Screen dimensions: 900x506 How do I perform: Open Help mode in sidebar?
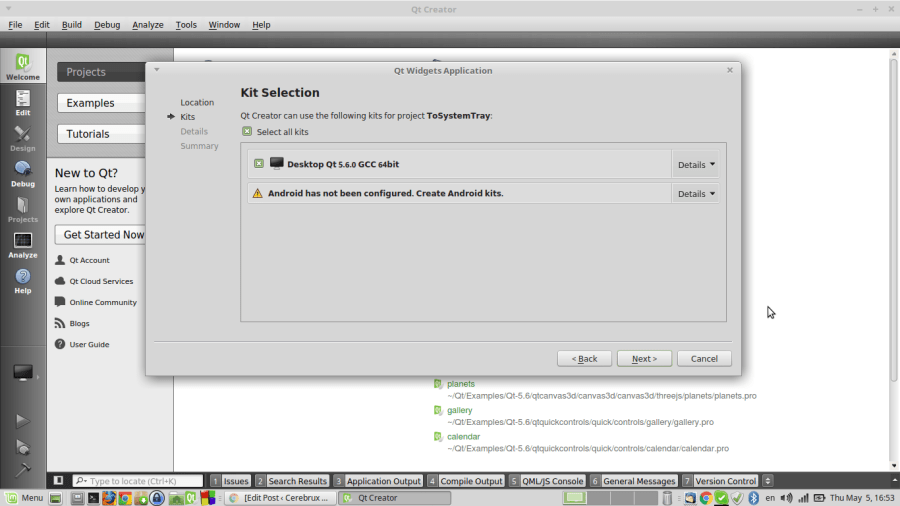coord(22,281)
